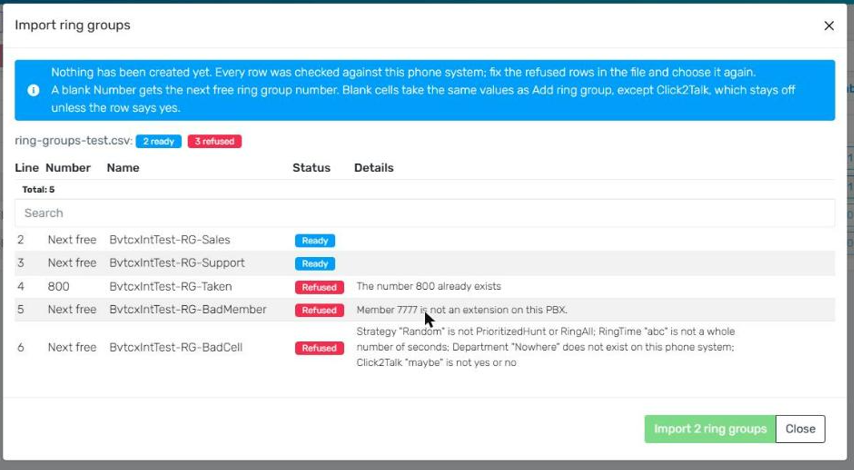This screenshot has width=854, height=470.
Task: Click the info icon in the blue banner
Action: (x=33, y=90)
